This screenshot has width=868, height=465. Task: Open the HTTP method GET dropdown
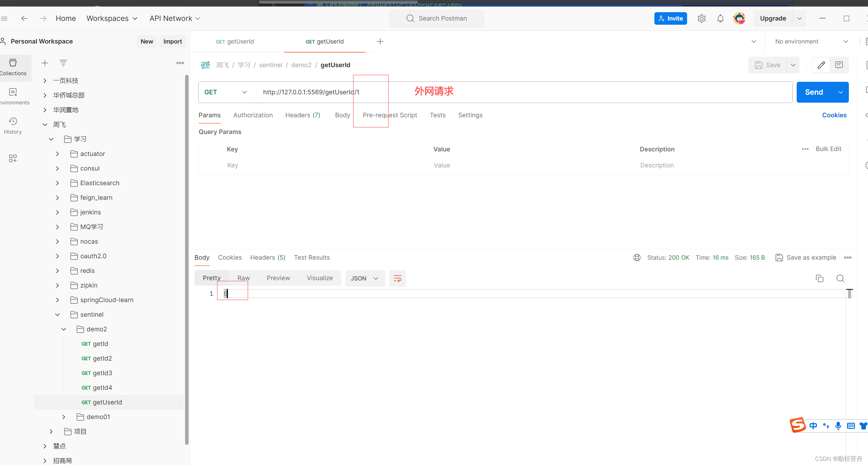tap(226, 92)
